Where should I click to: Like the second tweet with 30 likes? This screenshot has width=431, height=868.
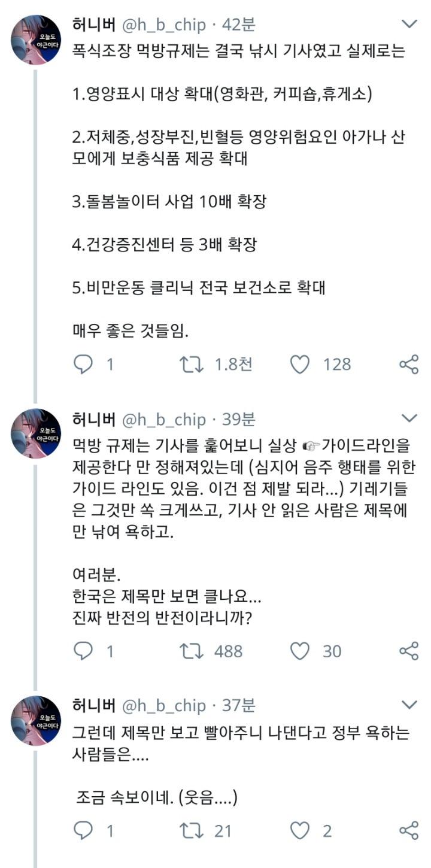pyautogui.click(x=299, y=651)
